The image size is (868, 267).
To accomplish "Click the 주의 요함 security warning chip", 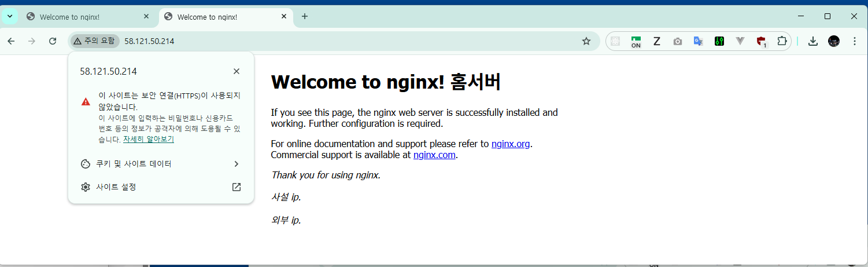I will 95,41.
